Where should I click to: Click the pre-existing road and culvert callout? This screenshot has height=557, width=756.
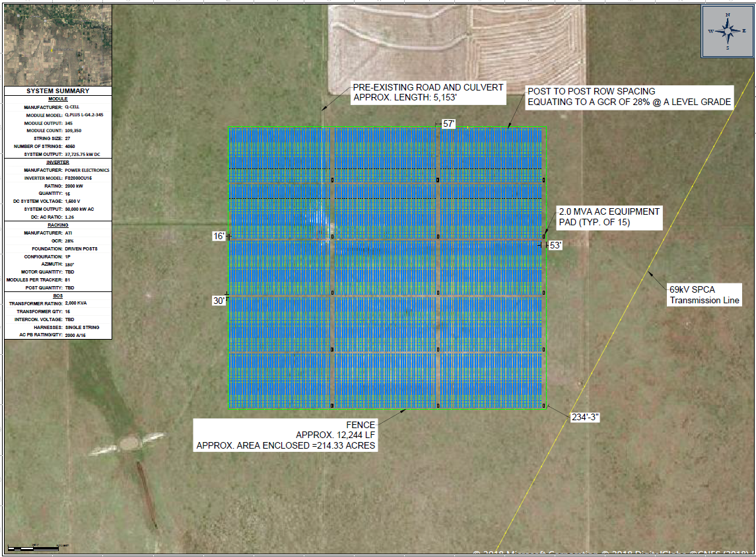pyautogui.click(x=428, y=93)
